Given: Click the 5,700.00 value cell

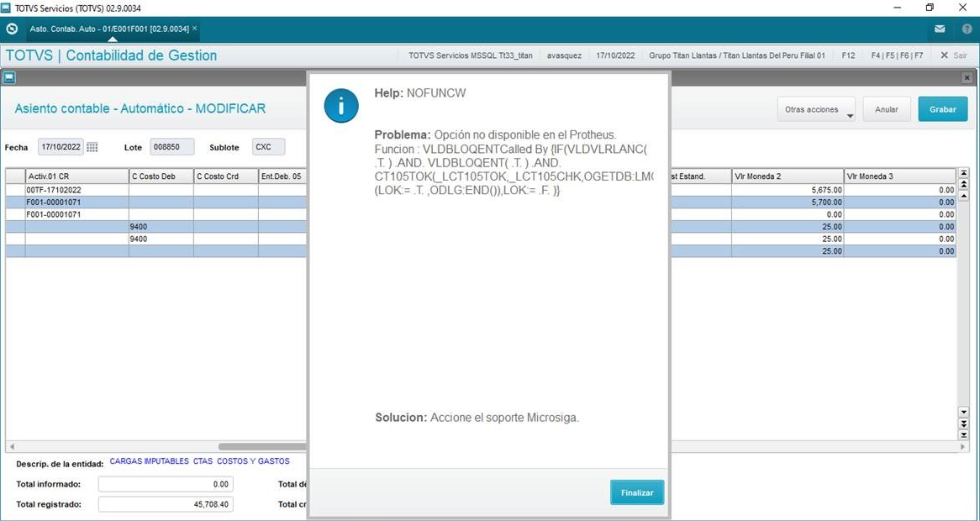Looking at the screenshot, I should coord(788,203).
